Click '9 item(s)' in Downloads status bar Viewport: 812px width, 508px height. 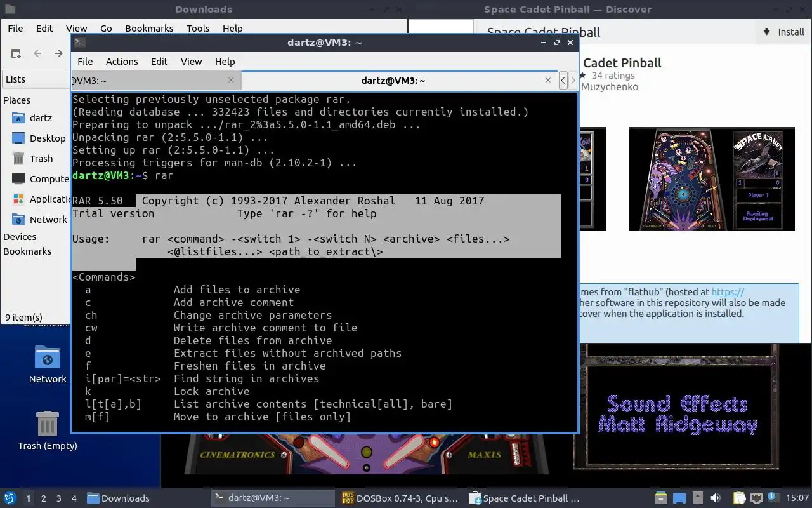click(24, 317)
